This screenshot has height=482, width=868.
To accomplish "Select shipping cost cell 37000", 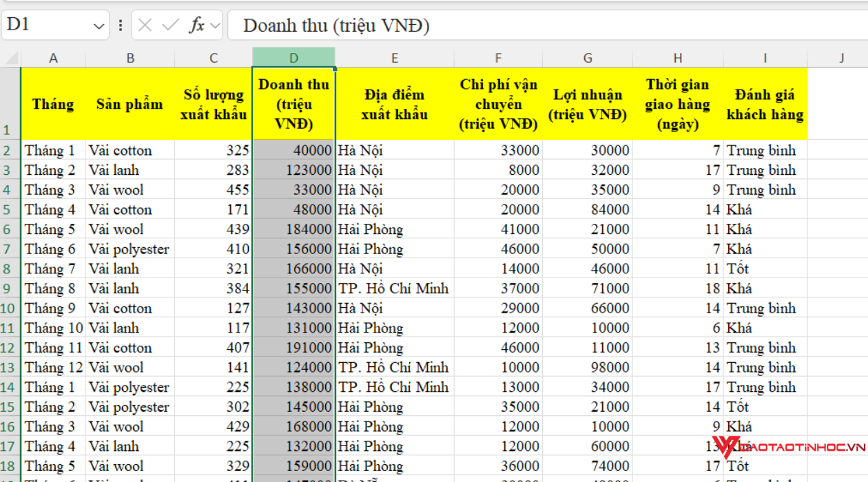I will 498,289.
